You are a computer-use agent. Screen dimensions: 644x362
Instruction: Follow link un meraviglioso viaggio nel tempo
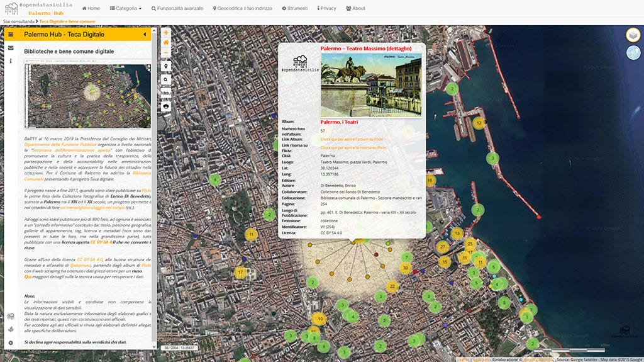92,208
